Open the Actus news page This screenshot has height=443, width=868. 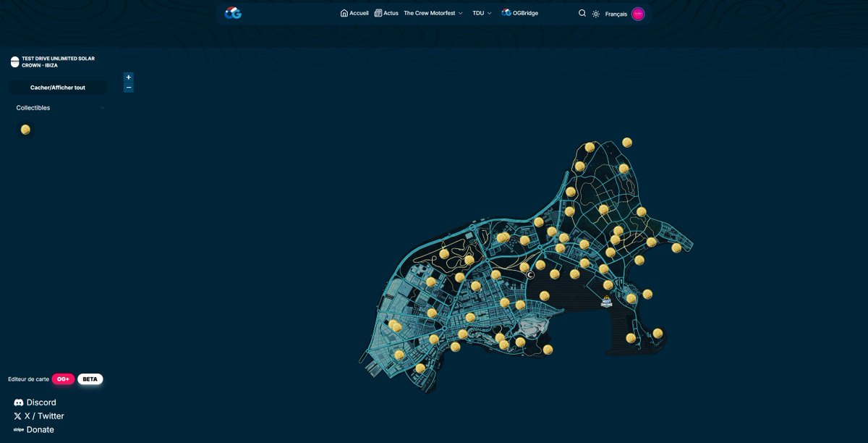pos(386,13)
